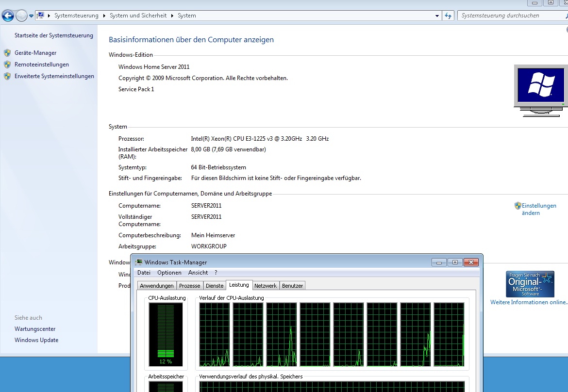Click the Original Microsoft Software badge
The width and height of the screenshot is (568, 392).
pyautogui.click(x=530, y=284)
